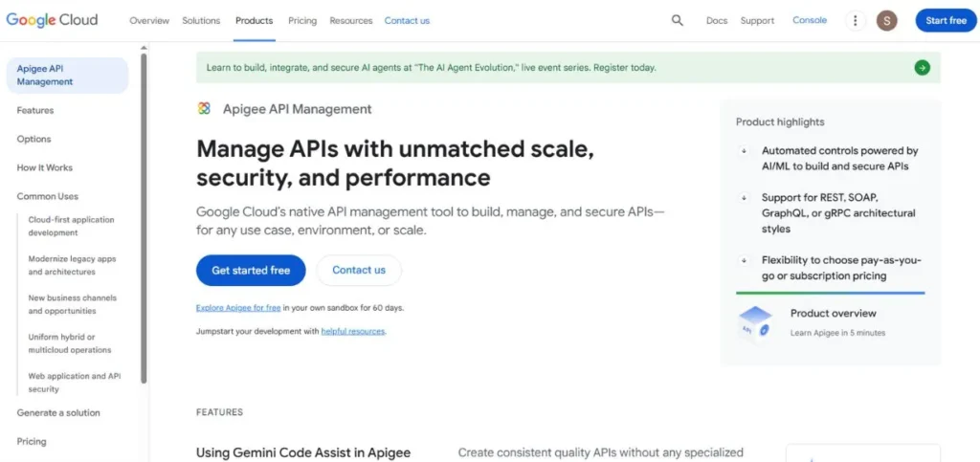Open the Solutions nav menu
980x462 pixels.
(201, 21)
